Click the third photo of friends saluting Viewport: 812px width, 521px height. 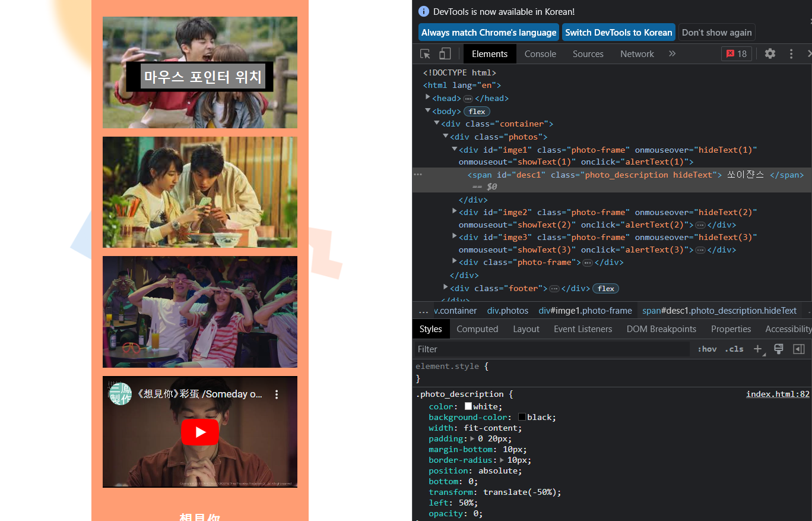(x=200, y=312)
